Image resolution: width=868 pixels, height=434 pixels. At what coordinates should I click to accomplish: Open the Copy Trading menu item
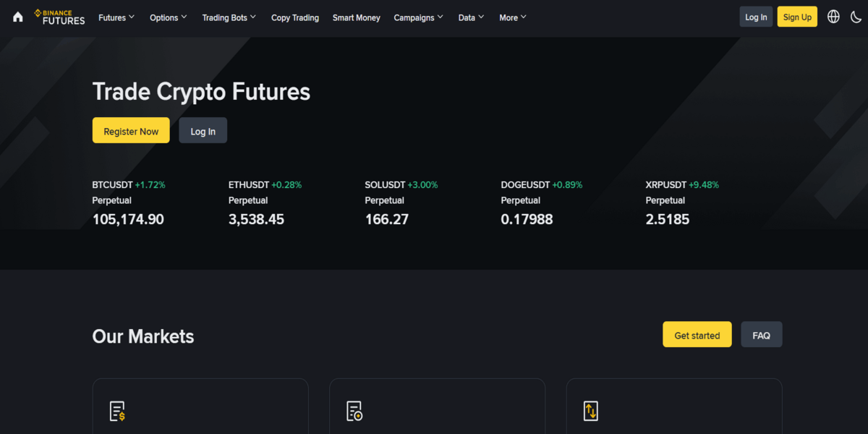(295, 17)
